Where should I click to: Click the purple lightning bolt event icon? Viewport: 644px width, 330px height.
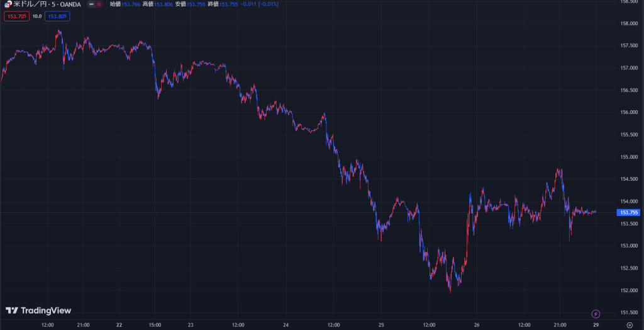596,314
